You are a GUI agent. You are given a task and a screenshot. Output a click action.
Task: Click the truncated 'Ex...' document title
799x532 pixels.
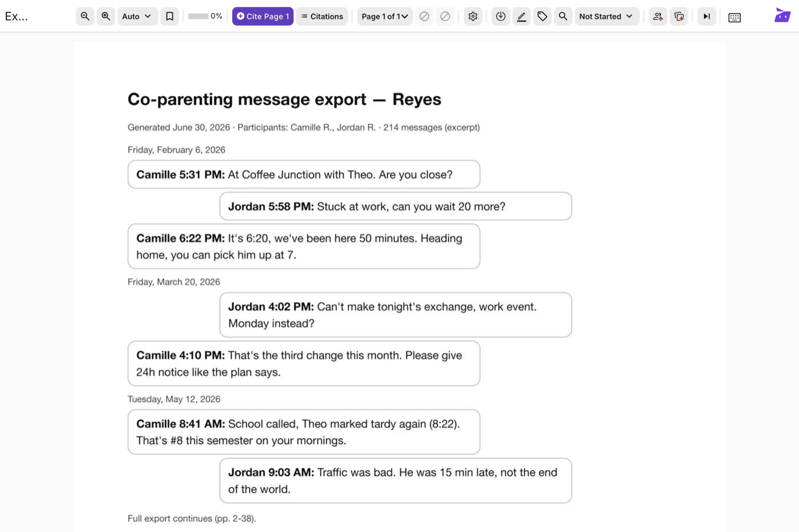coord(17,17)
